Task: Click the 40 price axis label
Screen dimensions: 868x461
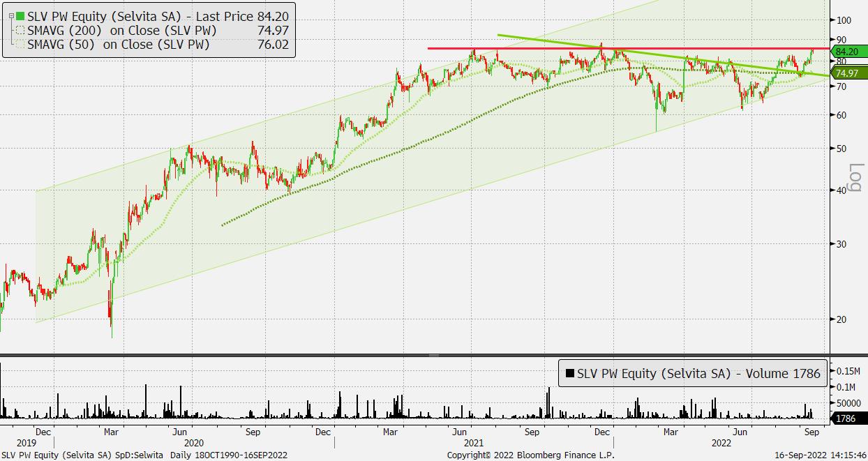Action: (x=841, y=190)
